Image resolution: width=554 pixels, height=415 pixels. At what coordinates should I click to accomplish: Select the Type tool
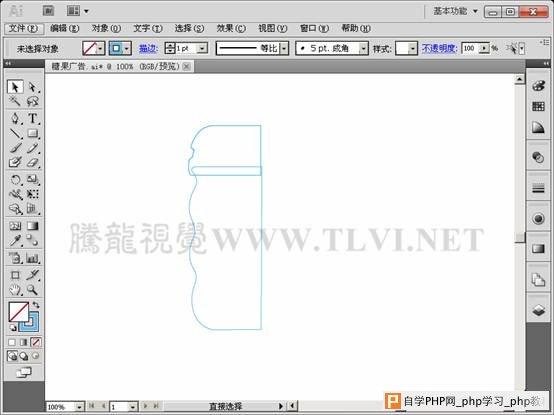33,118
